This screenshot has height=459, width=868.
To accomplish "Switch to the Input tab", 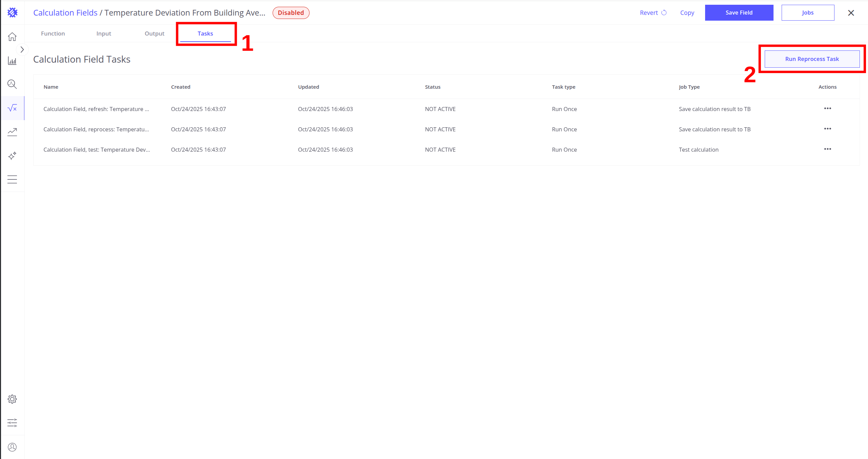I will (104, 34).
